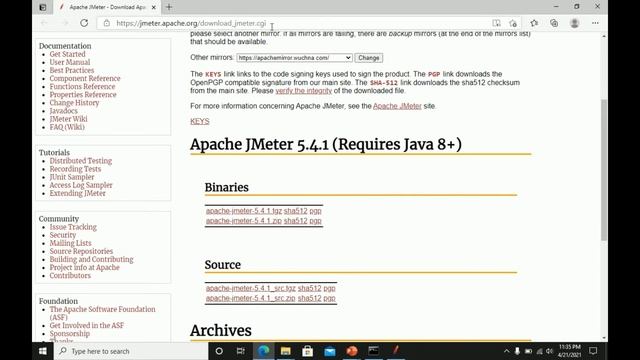
Task: Open JMeter Wiki link
Action: tap(69, 119)
